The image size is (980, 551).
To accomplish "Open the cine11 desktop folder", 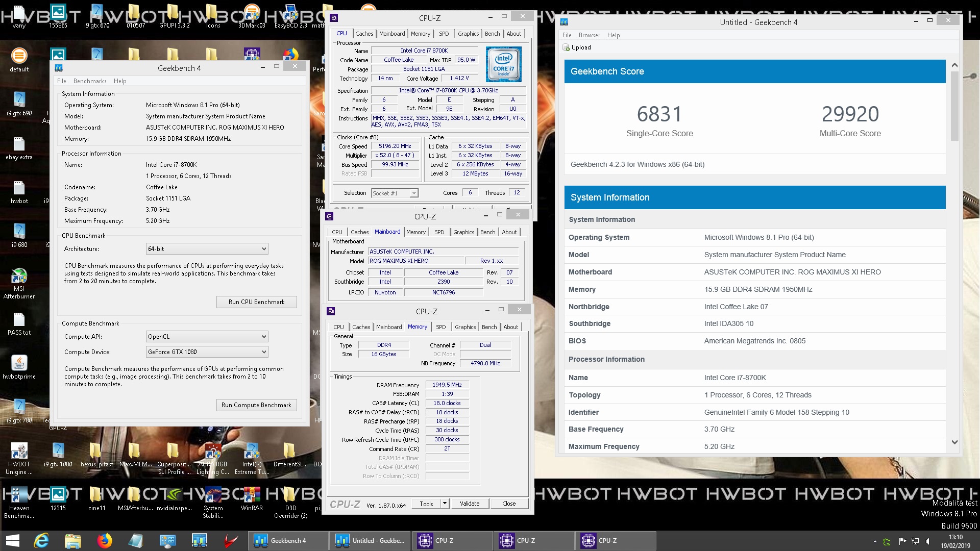I will pos(96,499).
